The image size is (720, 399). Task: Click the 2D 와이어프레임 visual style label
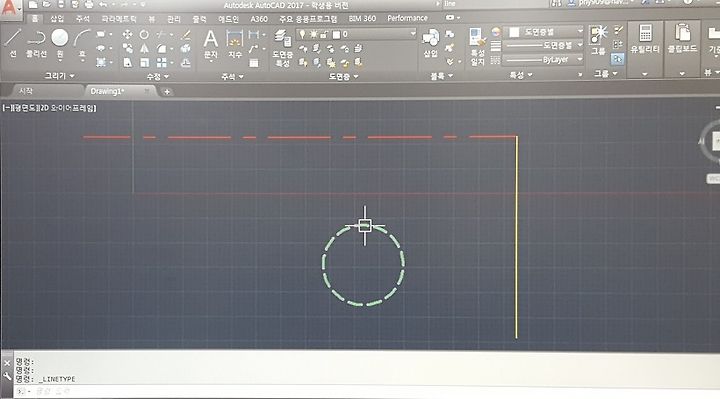[x=68, y=108]
